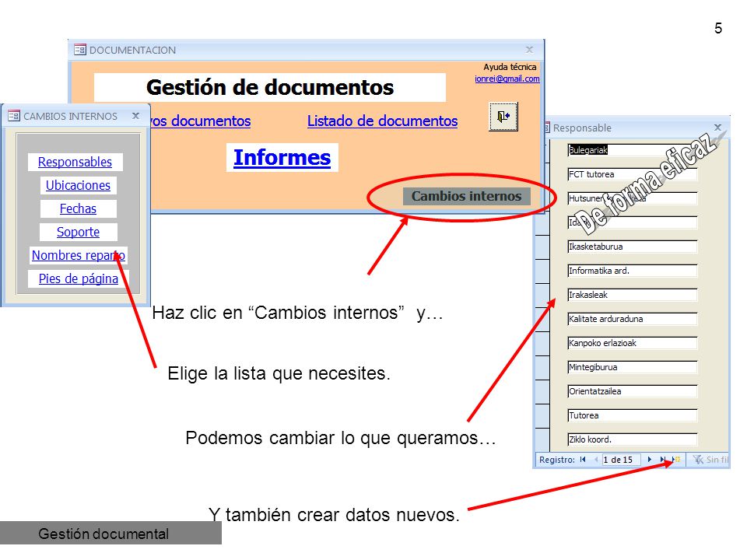The height and width of the screenshot is (560, 747).
Task: Select the Bulegariak field
Action: point(633,150)
